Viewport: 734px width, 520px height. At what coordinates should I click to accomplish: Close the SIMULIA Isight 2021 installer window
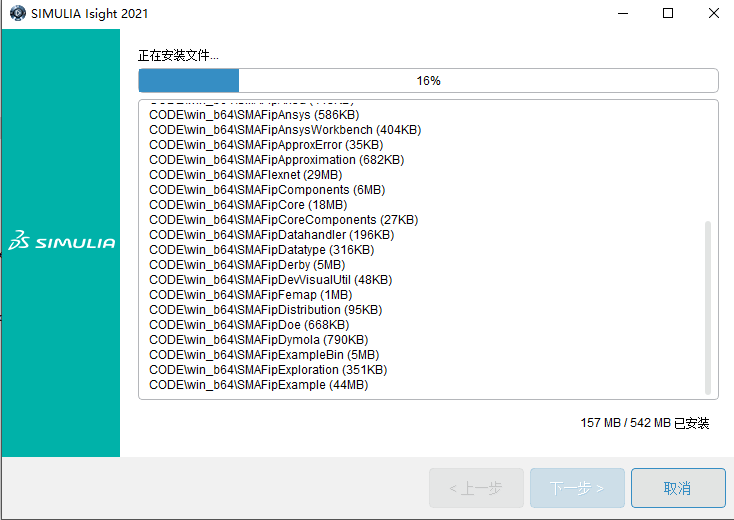[713, 14]
